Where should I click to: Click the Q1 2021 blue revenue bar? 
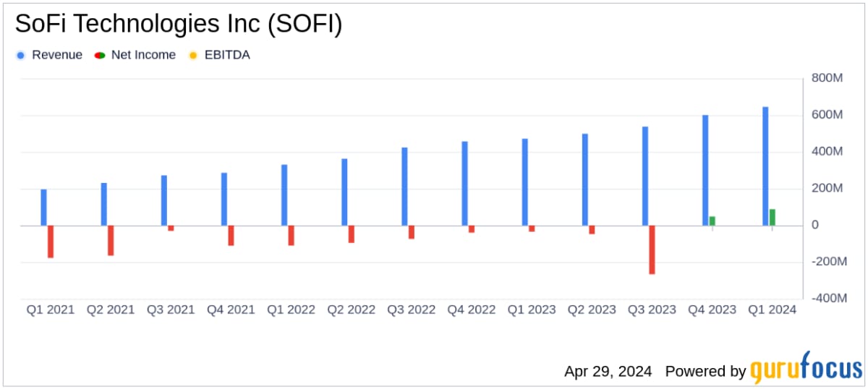(44, 208)
